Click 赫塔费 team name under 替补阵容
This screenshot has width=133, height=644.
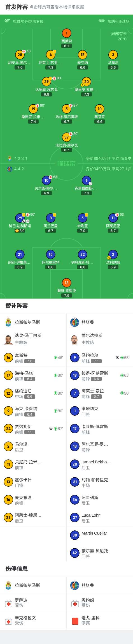[88, 322]
